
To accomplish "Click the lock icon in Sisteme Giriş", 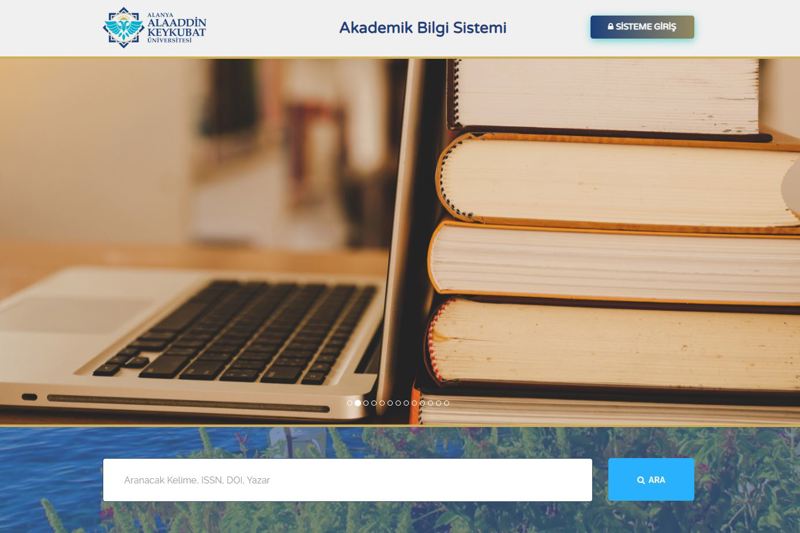I will click(x=610, y=27).
